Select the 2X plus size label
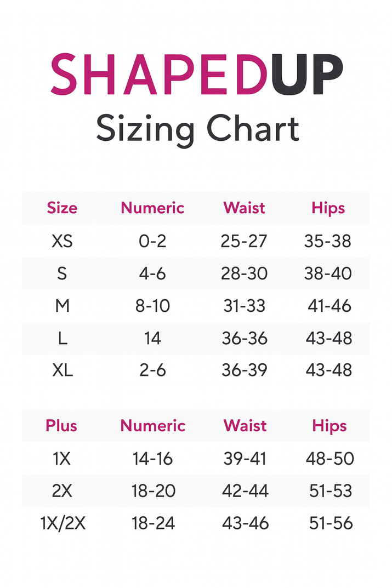392x588 pixels. point(62,491)
